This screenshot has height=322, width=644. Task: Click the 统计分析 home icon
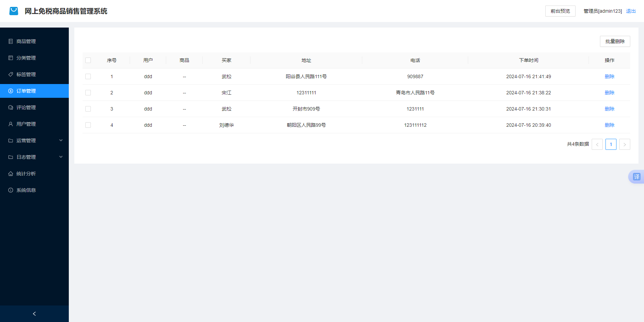tap(11, 174)
